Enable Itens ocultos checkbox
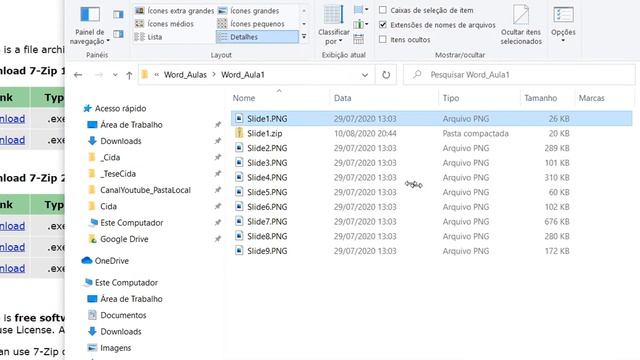This screenshot has width=640, height=360. [x=383, y=40]
